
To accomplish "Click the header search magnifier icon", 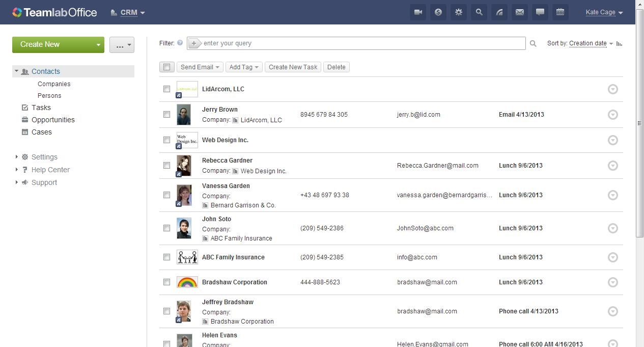I will [x=479, y=12].
